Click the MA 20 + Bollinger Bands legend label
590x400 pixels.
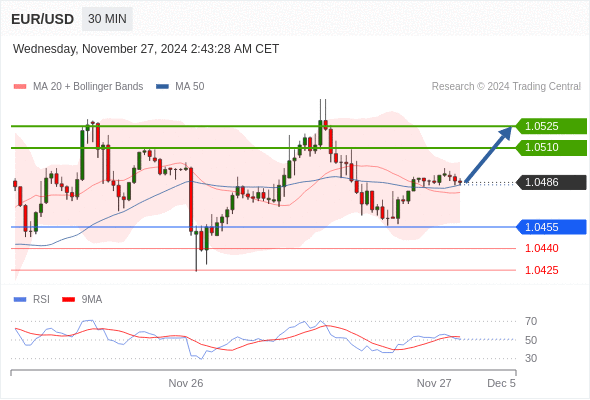click(88, 87)
